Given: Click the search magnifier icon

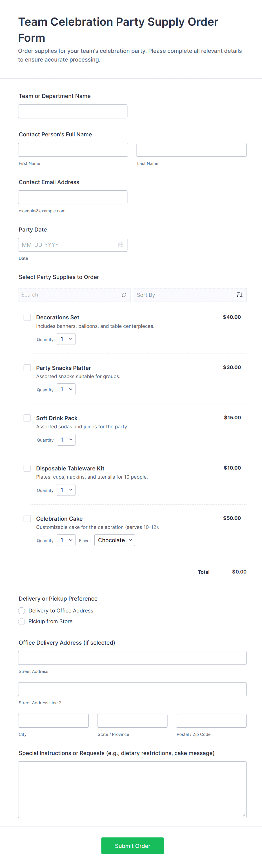Looking at the screenshot, I should coord(124,295).
